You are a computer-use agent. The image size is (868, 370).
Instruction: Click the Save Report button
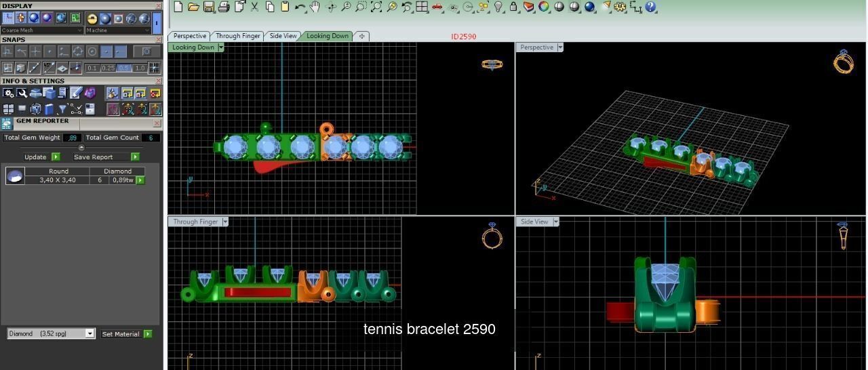[106, 157]
